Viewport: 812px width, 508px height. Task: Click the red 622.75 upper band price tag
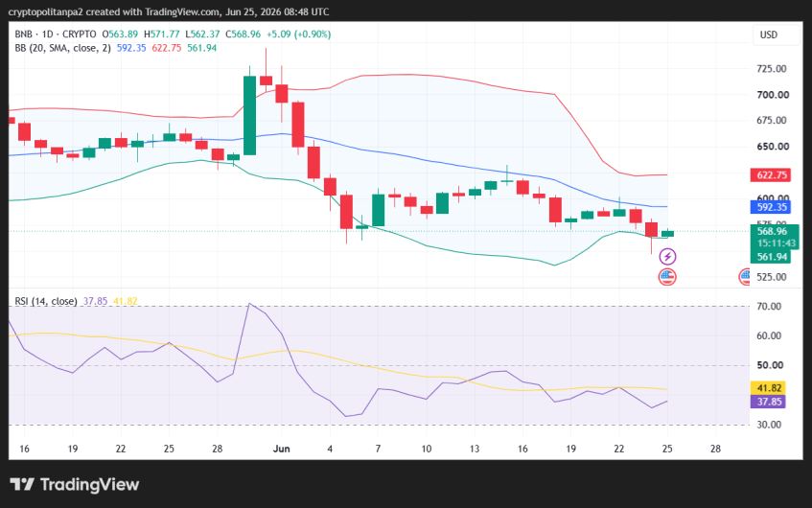772,175
